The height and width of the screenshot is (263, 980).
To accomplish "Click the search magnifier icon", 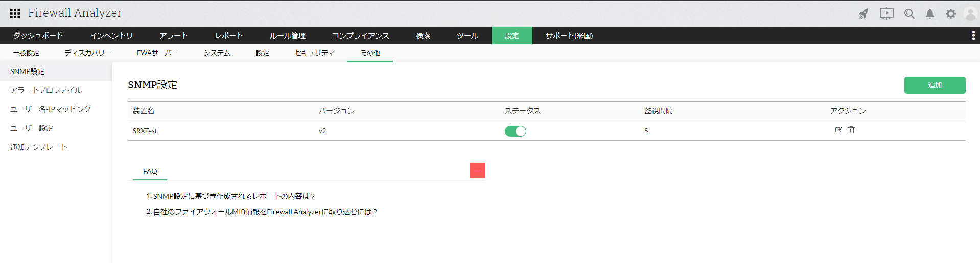I will click(x=909, y=14).
